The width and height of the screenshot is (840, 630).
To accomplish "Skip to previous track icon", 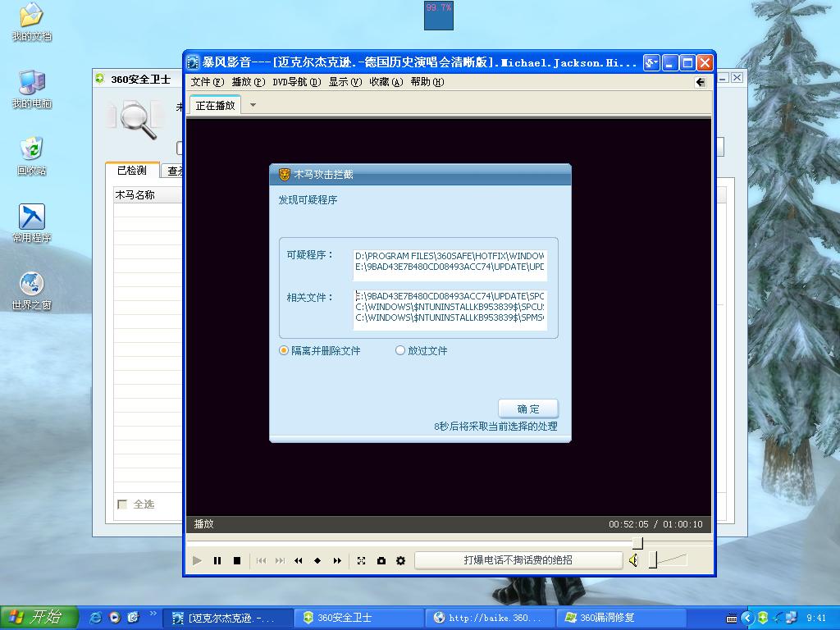I will click(x=261, y=560).
